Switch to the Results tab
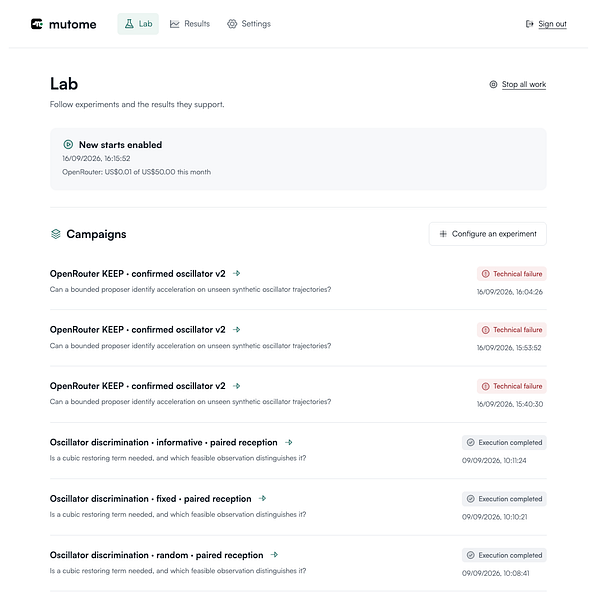Image resolution: width=600 pixels, height=595 pixels. (190, 24)
